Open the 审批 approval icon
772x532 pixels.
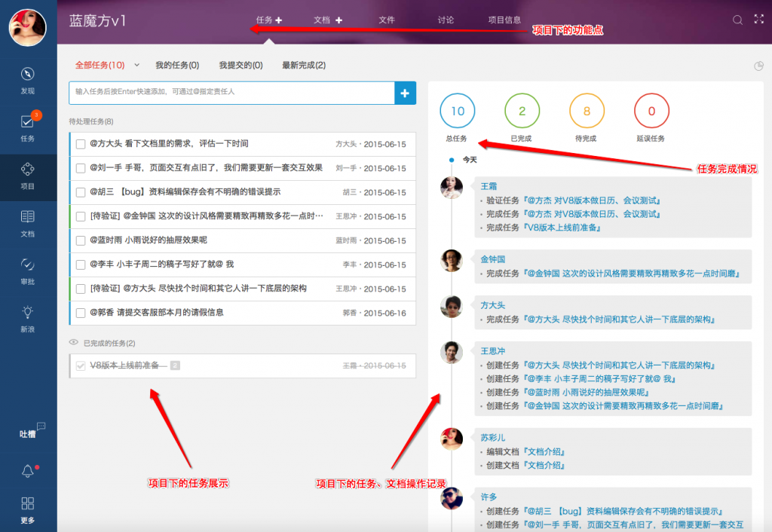click(x=28, y=264)
